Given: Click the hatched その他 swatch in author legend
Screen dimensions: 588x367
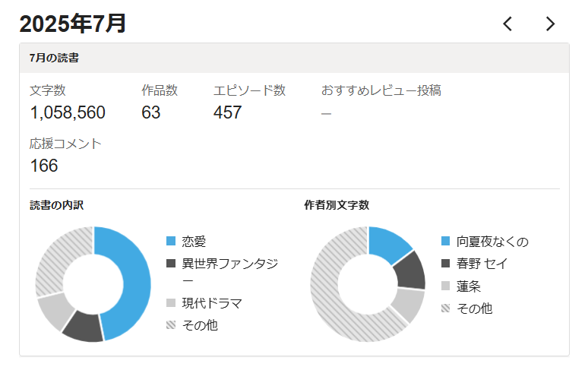Looking at the screenshot, I should coord(446,308).
